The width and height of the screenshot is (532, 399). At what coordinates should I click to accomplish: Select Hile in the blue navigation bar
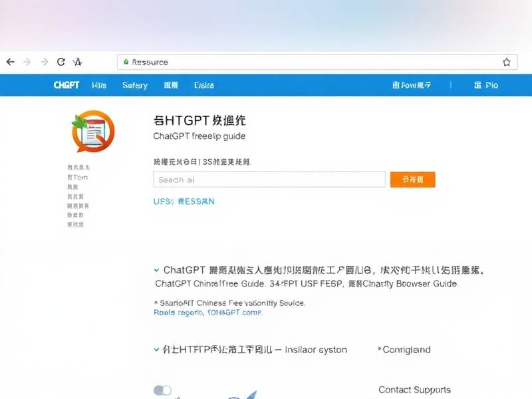99,85
